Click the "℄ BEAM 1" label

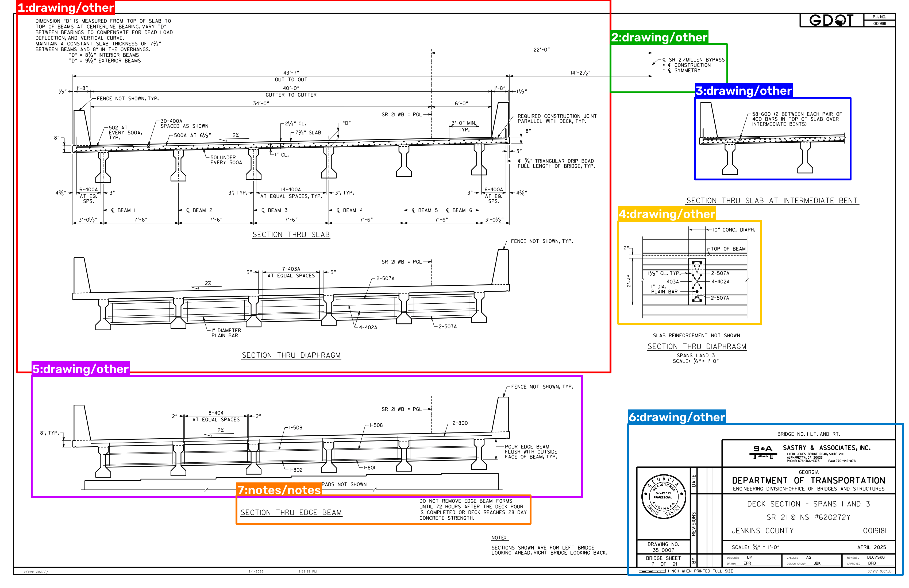point(123,210)
